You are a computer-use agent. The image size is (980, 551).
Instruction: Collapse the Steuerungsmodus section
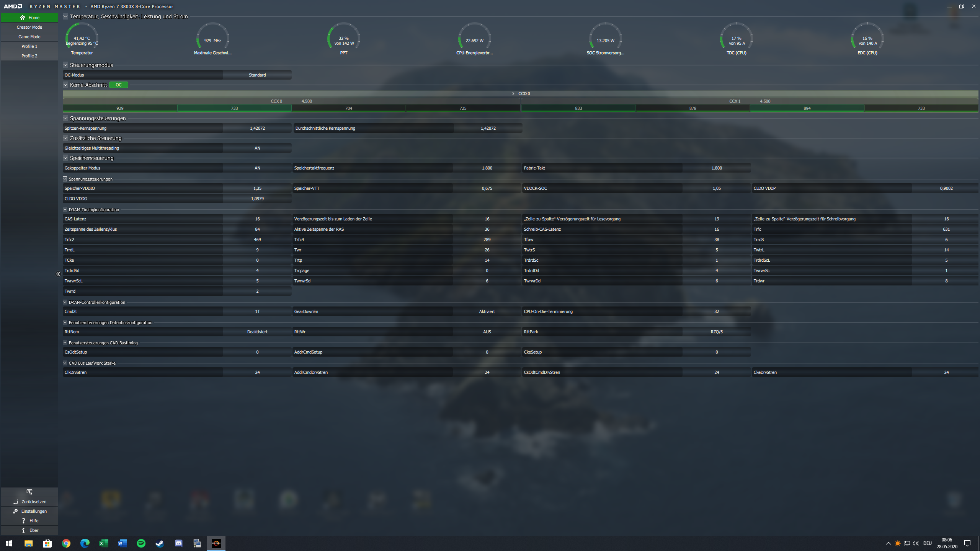pos(65,65)
